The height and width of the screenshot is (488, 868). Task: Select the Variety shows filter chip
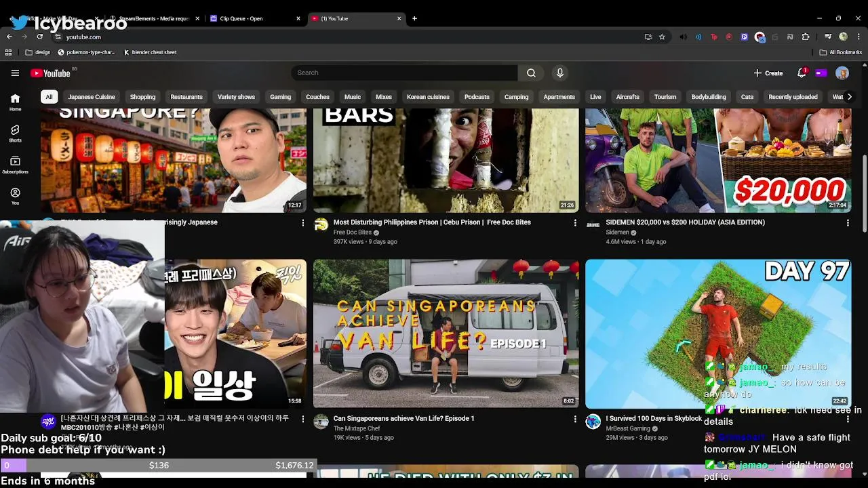coord(236,97)
